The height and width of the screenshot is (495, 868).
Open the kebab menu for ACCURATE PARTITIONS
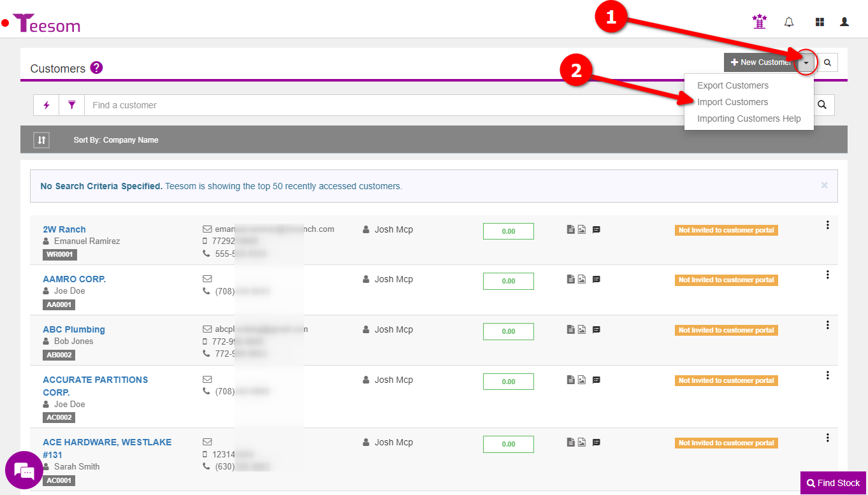[827, 375]
